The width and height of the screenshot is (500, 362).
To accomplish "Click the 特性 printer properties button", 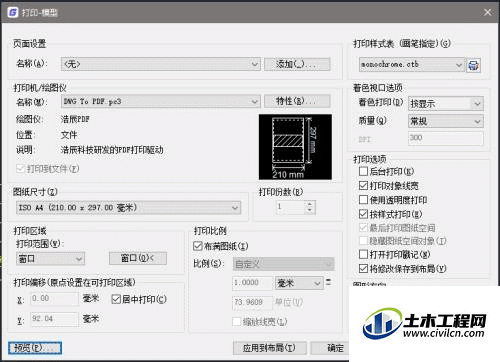I will [x=297, y=101].
